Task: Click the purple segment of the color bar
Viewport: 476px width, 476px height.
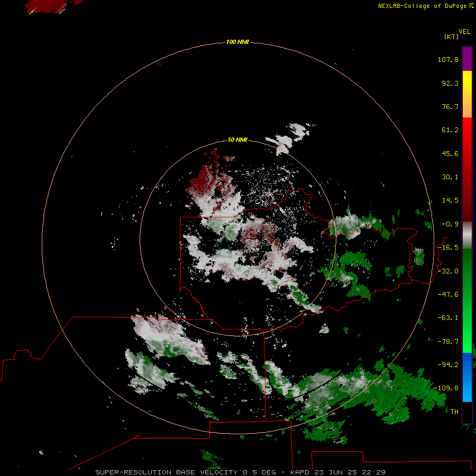Action: click(x=467, y=59)
